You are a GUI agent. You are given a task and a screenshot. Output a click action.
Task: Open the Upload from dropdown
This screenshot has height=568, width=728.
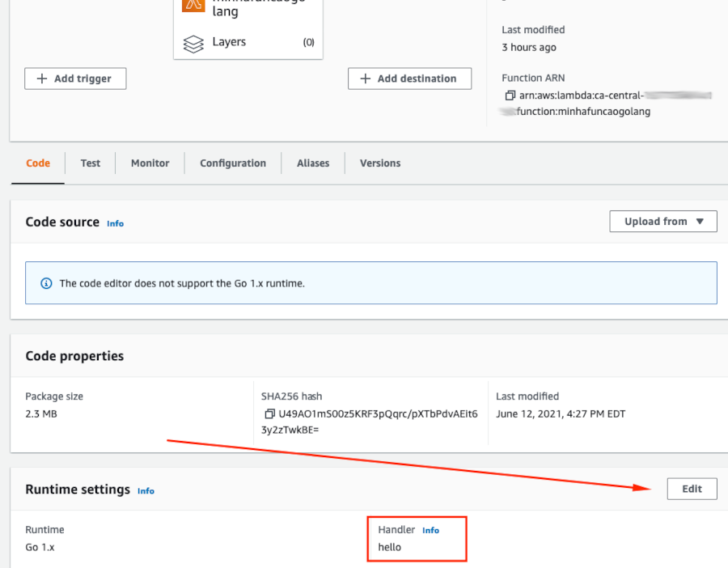[x=662, y=221]
